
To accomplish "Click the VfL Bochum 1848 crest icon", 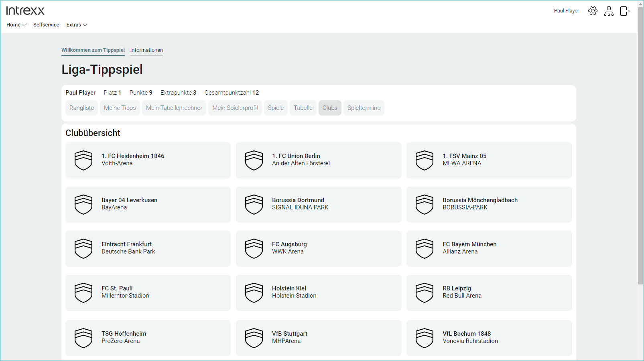I will 425,338.
